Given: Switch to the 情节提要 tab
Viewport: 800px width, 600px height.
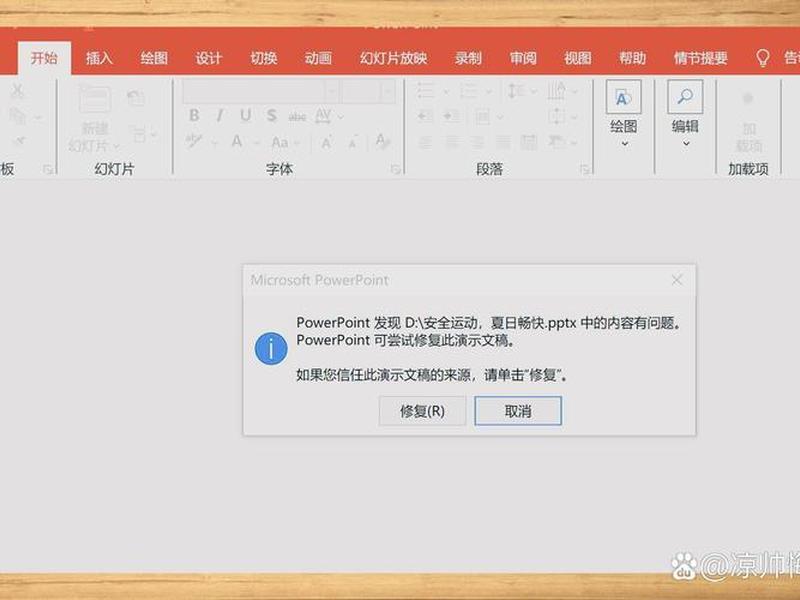Looking at the screenshot, I should click(x=701, y=58).
